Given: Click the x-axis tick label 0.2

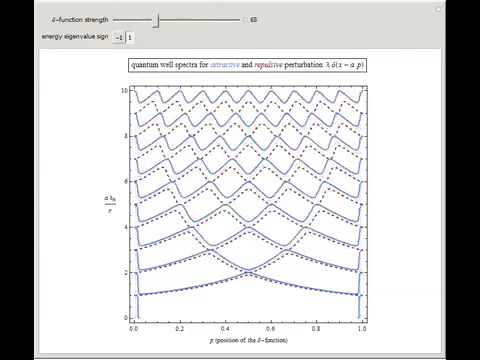Looking at the screenshot, I should pyautogui.click(x=180, y=329).
